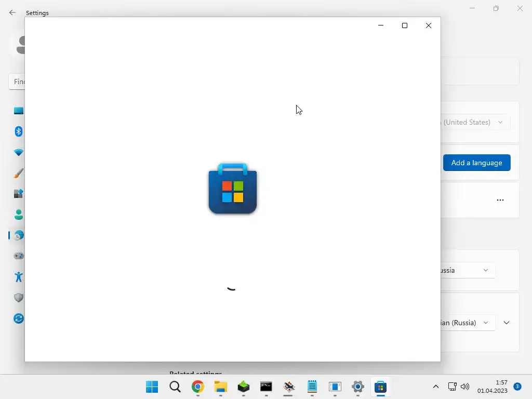This screenshot has height=399, width=532.
Task: Switch to Google Chrome on taskbar
Action: [x=198, y=387]
